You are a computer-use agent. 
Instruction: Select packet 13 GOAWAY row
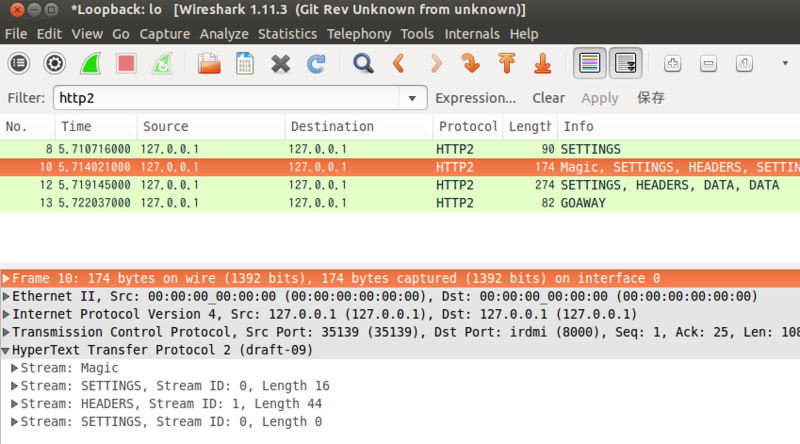tap(400, 203)
